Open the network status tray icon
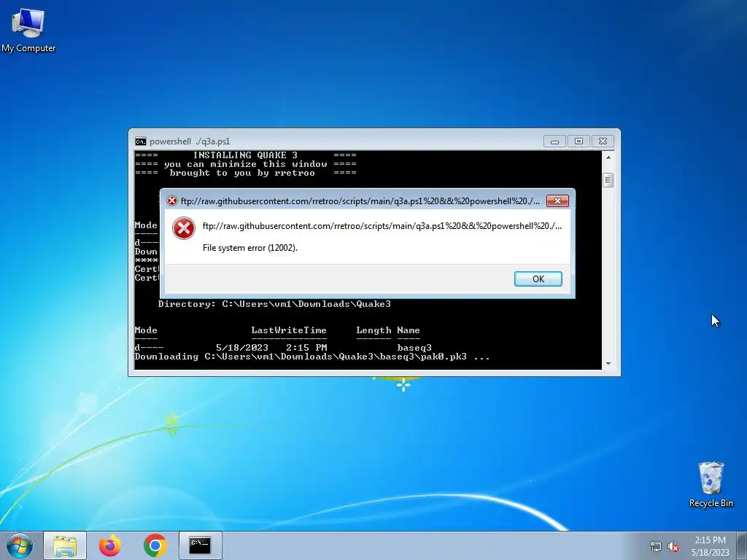Screen dimensions: 747x560 click(656, 547)
